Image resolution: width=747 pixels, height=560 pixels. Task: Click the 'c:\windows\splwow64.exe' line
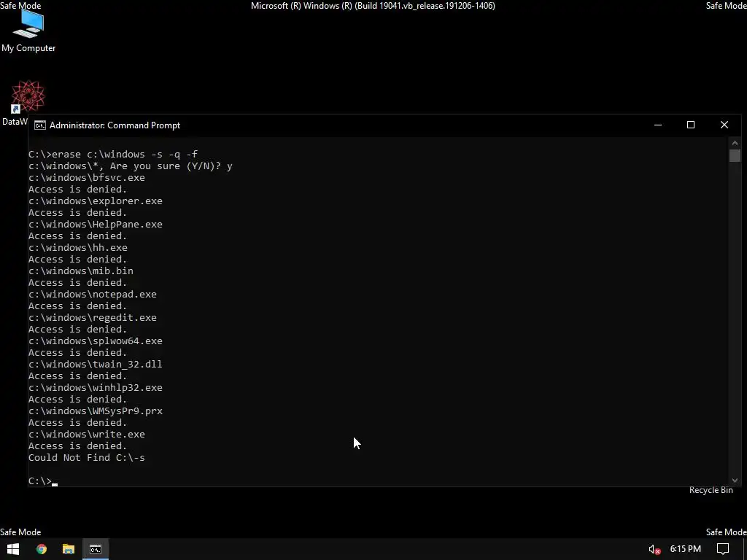click(x=96, y=341)
